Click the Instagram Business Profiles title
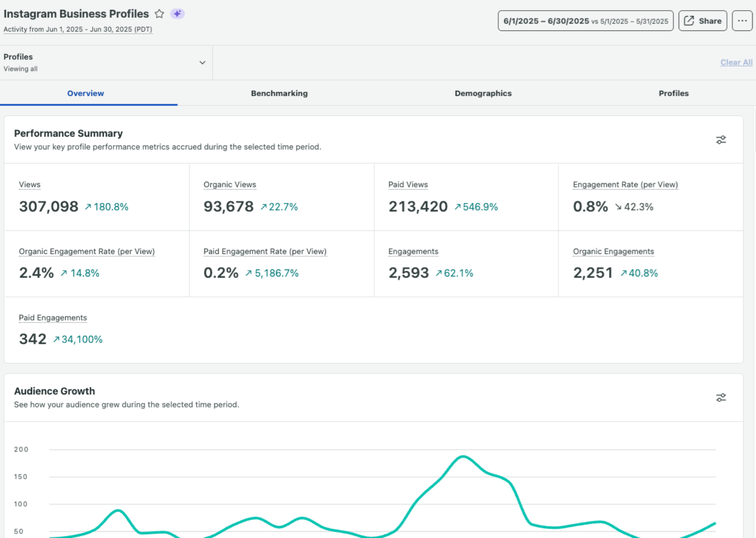This screenshot has height=538, width=756. point(76,14)
